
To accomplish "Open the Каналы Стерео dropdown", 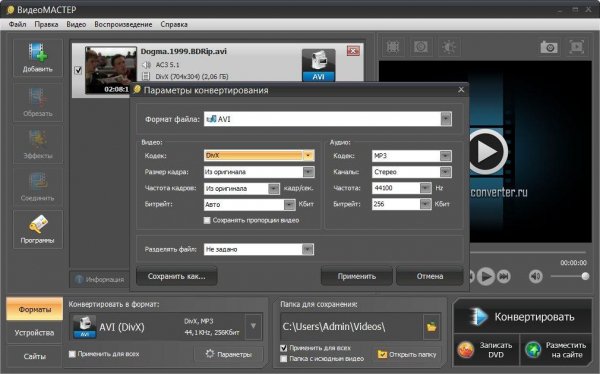I will pyautogui.click(x=445, y=172).
